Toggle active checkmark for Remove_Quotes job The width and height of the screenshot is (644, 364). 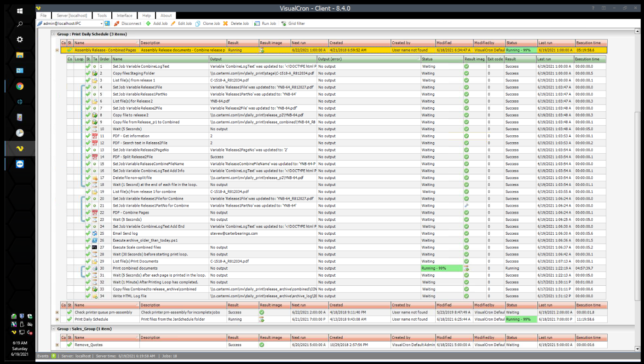coord(69,345)
